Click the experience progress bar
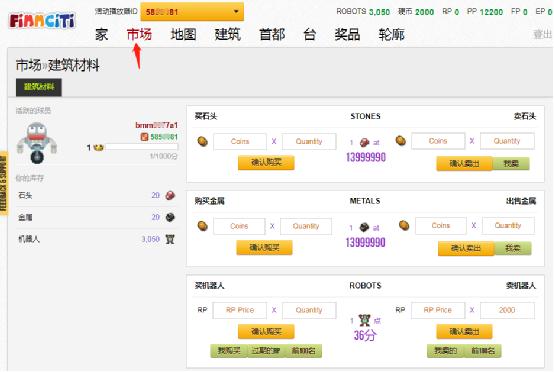The height and width of the screenshot is (372, 554). [x=141, y=147]
